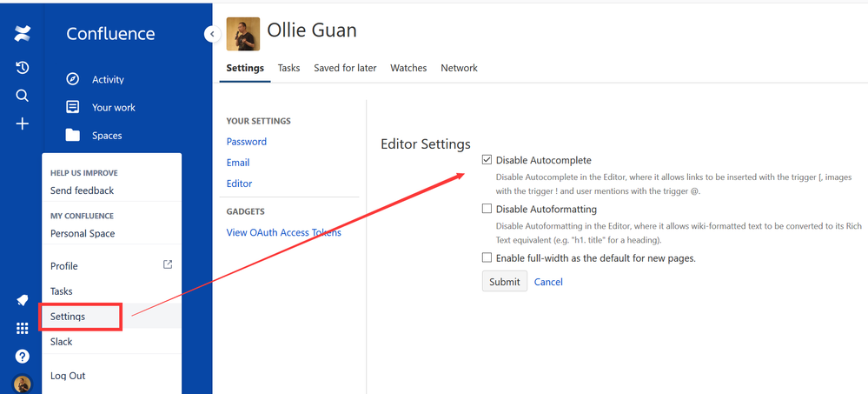Click the Submit button
868x394 pixels.
click(504, 282)
